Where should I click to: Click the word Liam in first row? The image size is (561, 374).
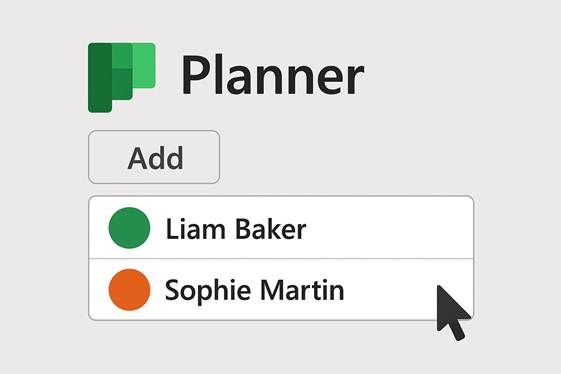pos(195,229)
